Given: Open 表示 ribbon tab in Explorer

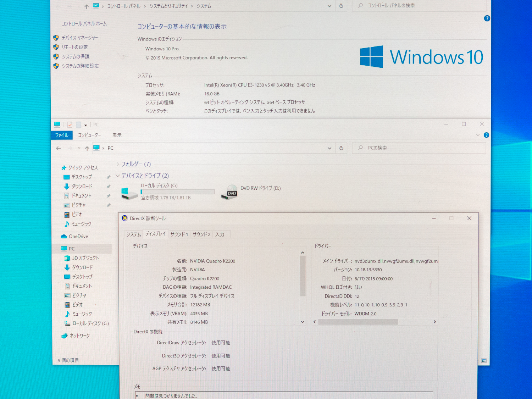Looking at the screenshot, I should [x=117, y=135].
